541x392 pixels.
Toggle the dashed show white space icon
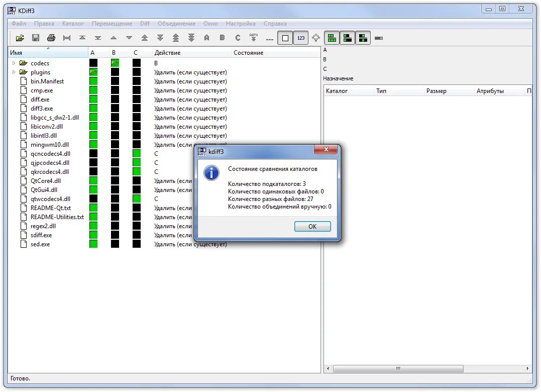pos(269,39)
